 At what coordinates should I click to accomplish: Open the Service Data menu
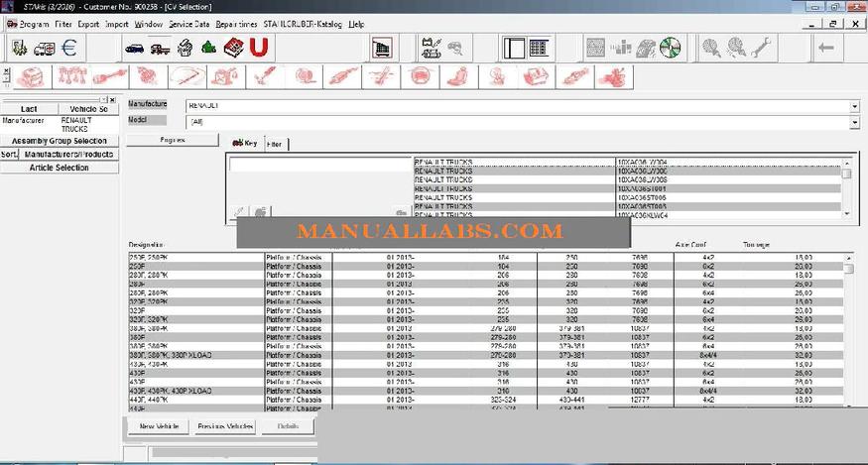(x=189, y=25)
